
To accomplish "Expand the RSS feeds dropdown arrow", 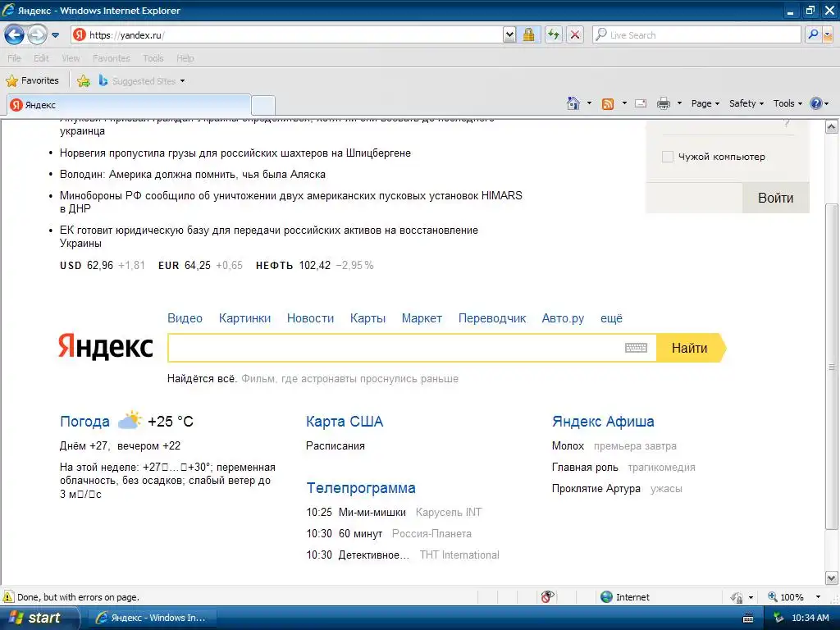I will coord(624,103).
